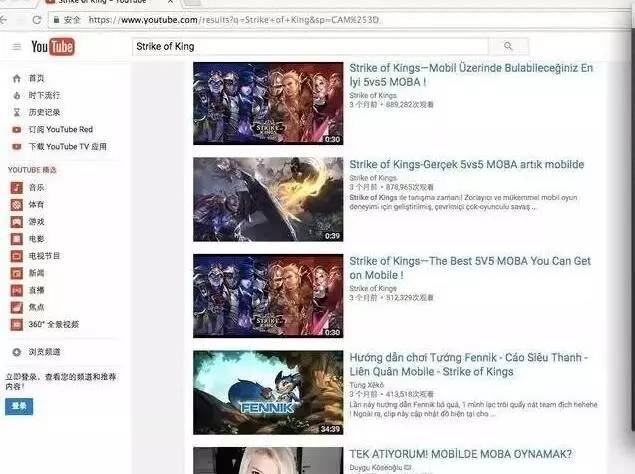Open the hamburger guide menu icon
635x474 pixels.
(16, 47)
